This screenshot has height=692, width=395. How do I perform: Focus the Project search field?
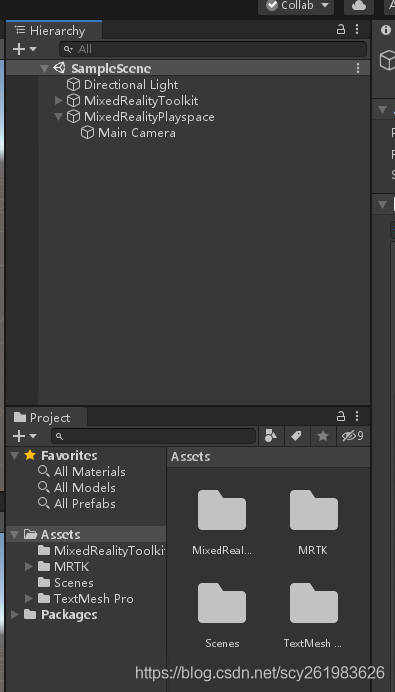point(154,436)
